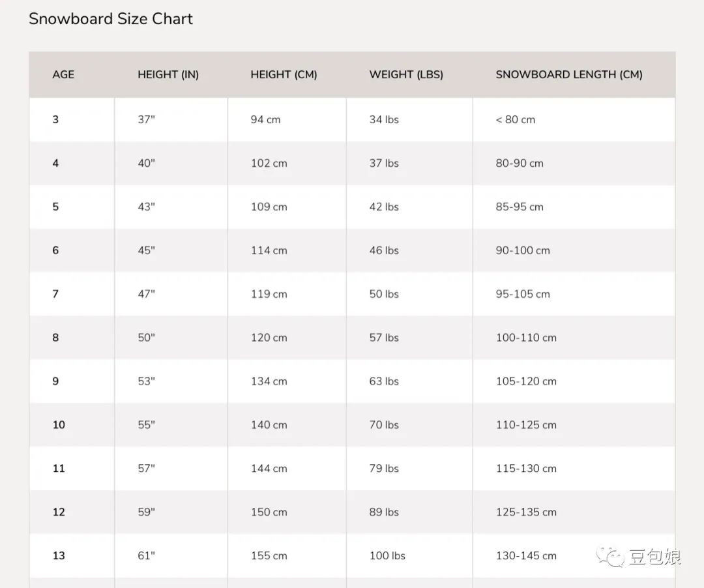Click the Snowboard Size Chart heading
The height and width of the screenshot is (588, 704).
pos(110,19)
